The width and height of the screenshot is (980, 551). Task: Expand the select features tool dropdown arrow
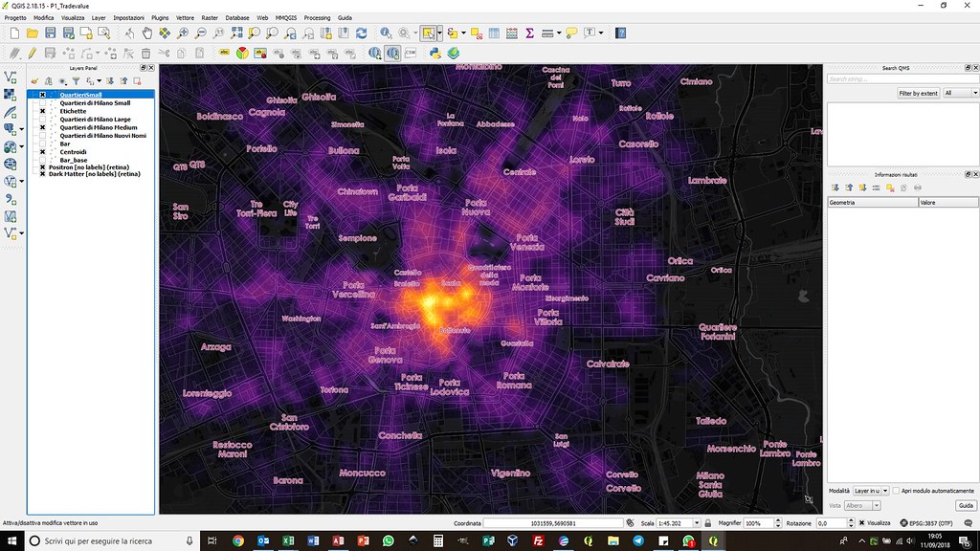click(x=440, y=33)
